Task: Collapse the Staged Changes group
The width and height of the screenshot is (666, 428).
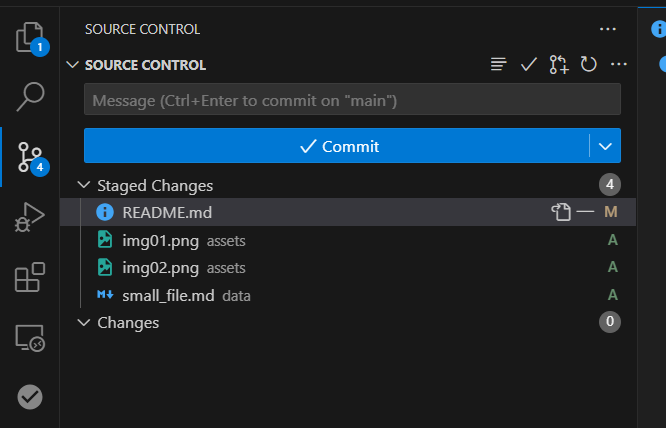Action: [84, 185]
